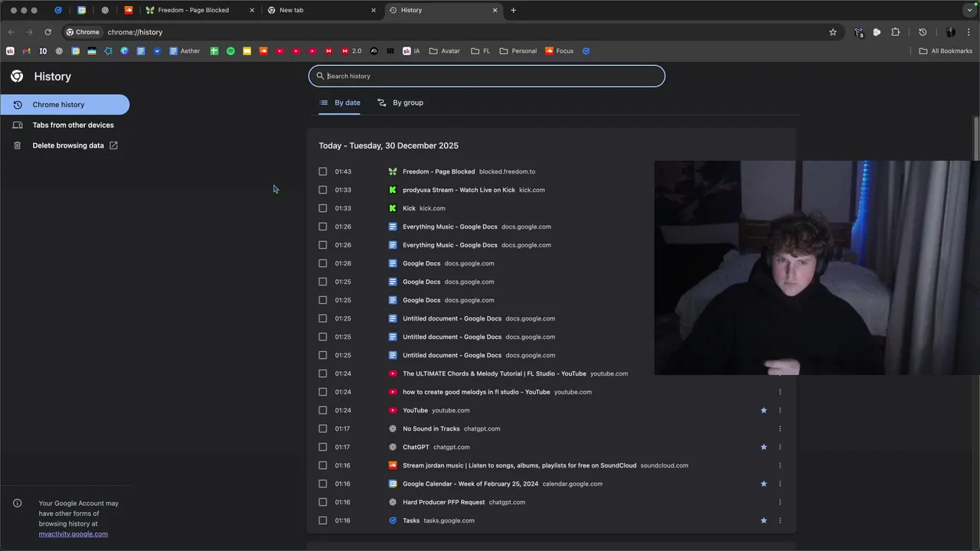Open the Avatar bookmarks folder
The width and height of the screenshot is (980, 551).
(445, 51)
